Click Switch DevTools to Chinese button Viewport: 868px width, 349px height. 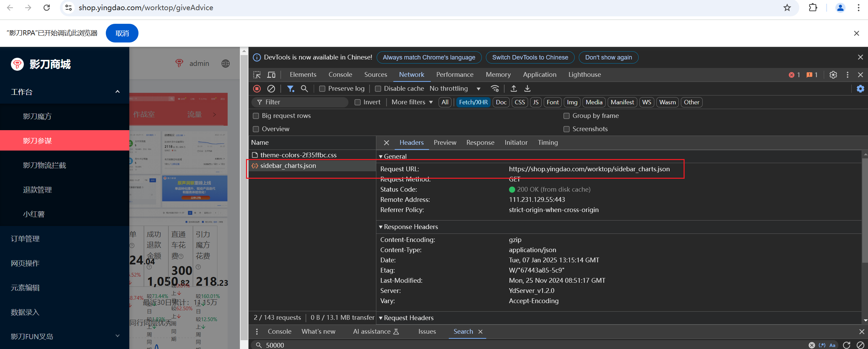tap(530, 57)
